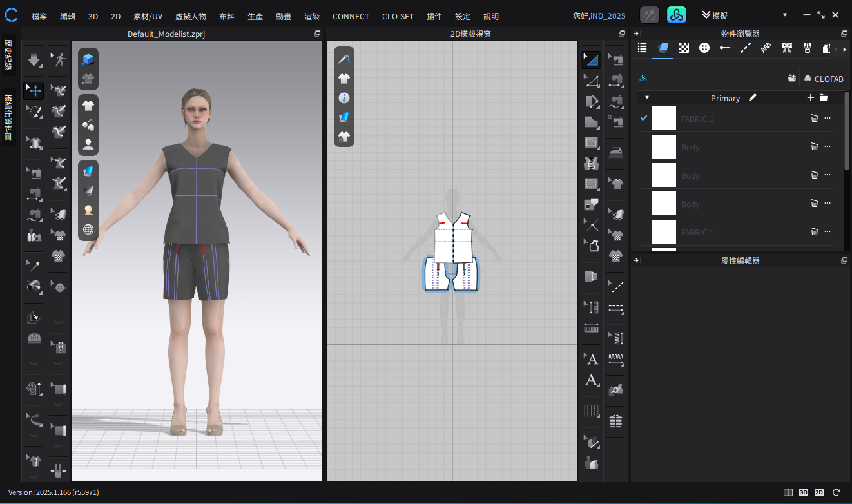The image size is (852, 504).
Task: Collapse the Property Editor panel arrow
Action: coord(636,260)
